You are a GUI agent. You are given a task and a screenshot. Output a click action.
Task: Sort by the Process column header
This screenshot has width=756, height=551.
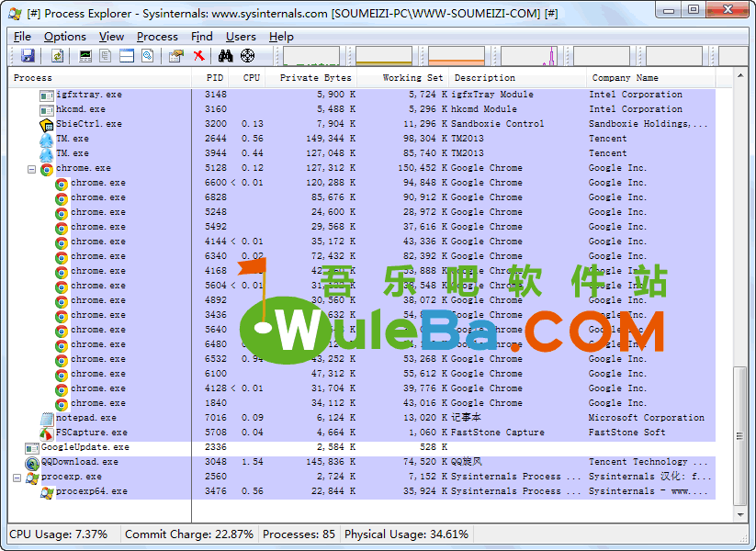(x=100, y=78)
